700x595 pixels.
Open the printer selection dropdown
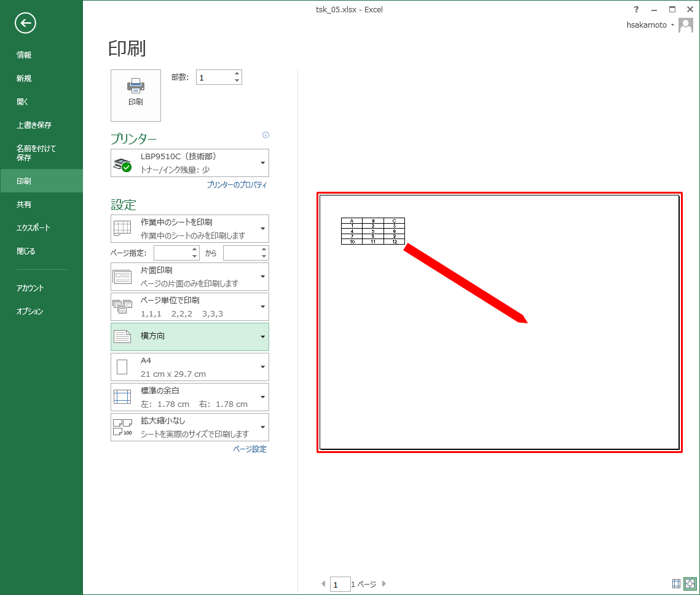(263, 162)
